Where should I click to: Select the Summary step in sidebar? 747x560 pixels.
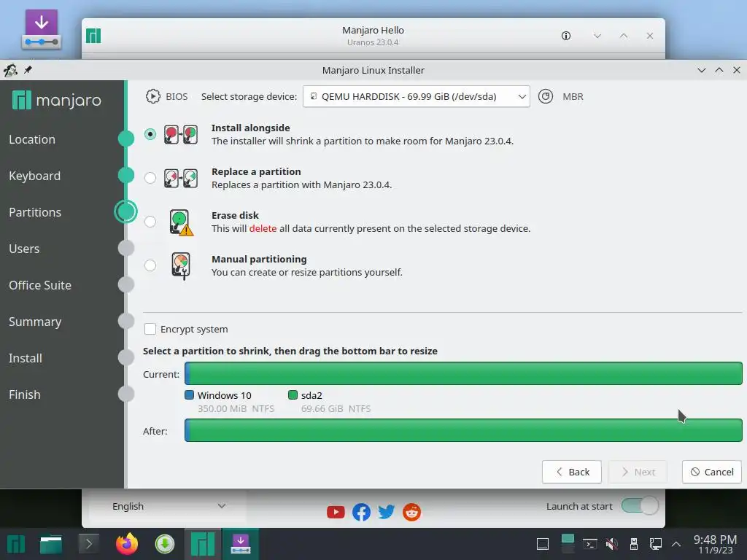click(x=35, y=322)
